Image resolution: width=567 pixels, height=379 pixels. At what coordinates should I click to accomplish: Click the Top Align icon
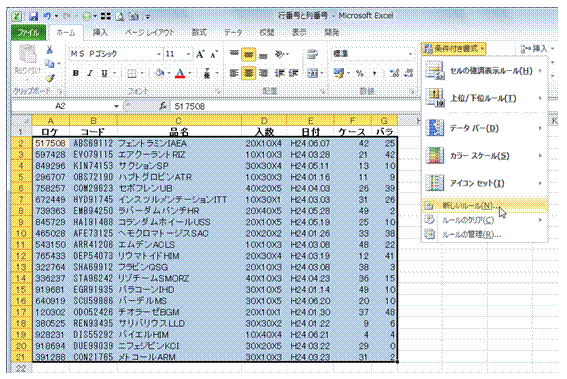(234, 54)
